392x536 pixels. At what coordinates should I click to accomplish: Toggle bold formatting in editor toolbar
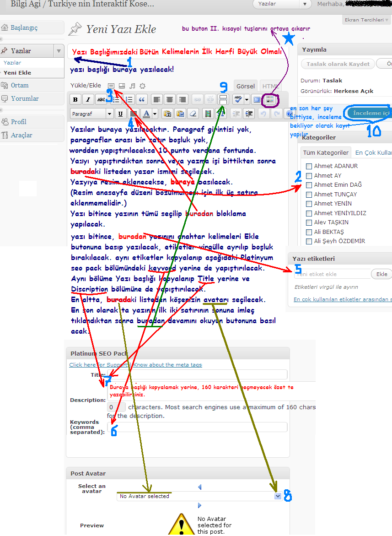(75, 99)
